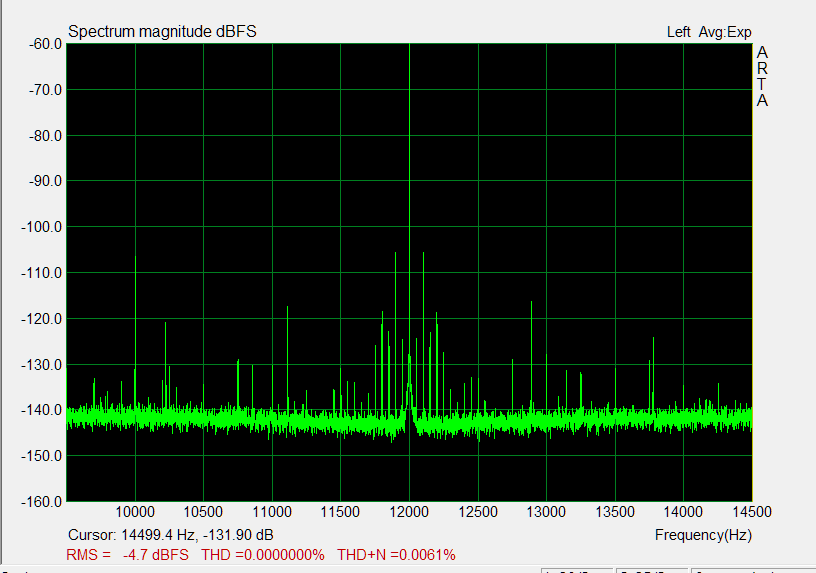The width and height of the screenshot is (816, 573).
Task: Click the -60.0 y-axis label
Action: (x=45, y=44)
